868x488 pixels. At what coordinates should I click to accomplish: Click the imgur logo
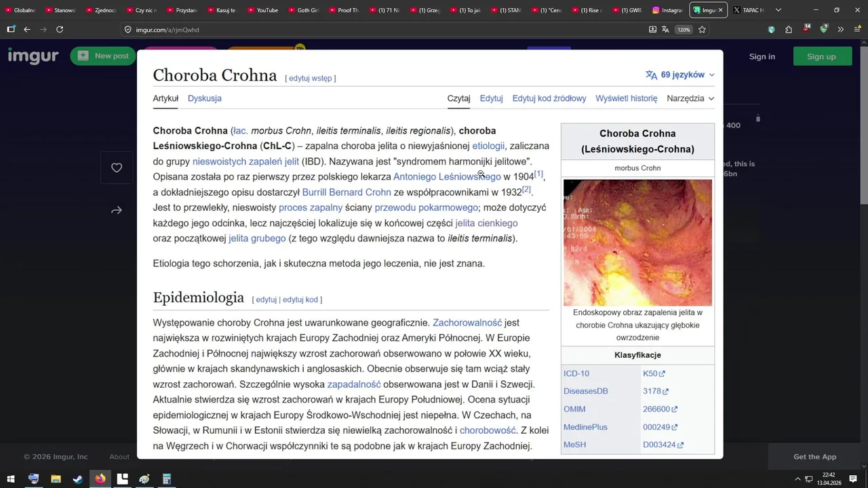(33, 56)
